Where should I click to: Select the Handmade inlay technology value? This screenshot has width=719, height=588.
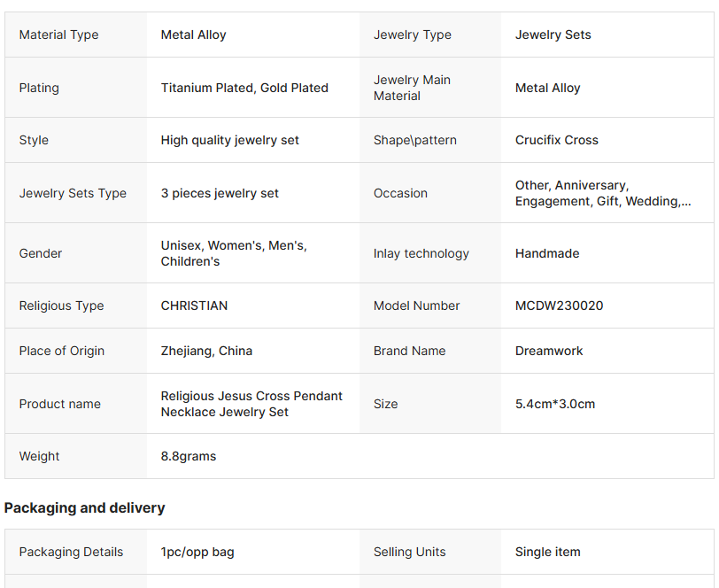click(547, 253)
